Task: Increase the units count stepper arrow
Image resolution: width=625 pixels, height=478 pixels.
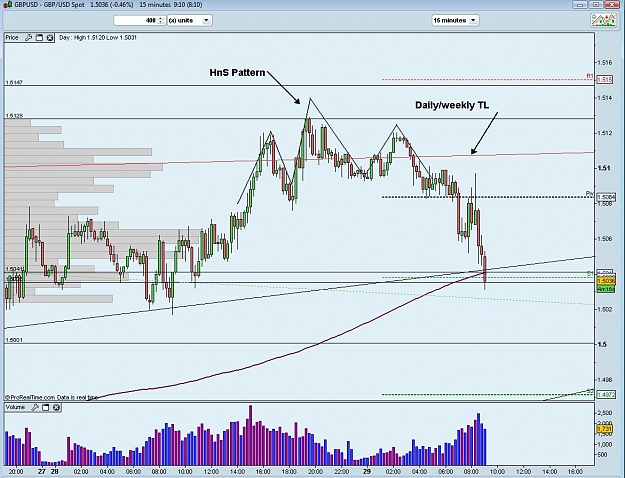Action: tap(160, 18)
